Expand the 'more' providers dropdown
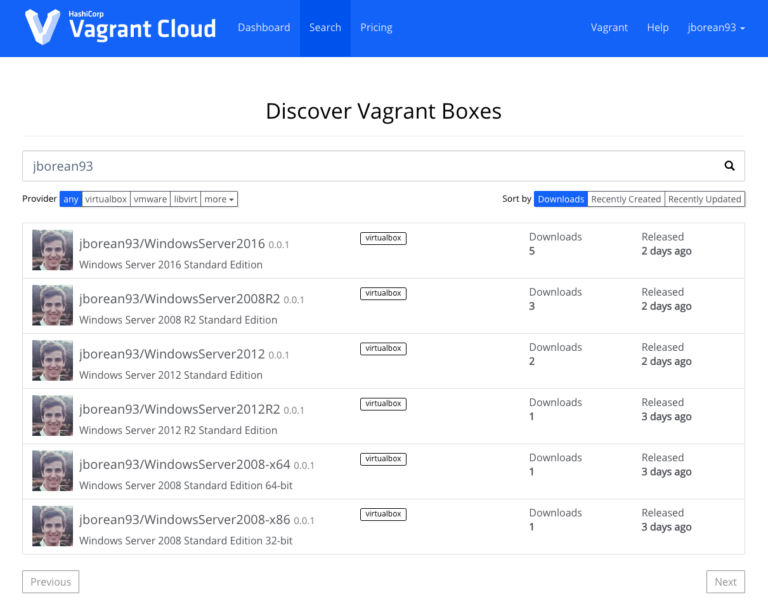Screen dimensions: 768x604 [x=219, y=199]
